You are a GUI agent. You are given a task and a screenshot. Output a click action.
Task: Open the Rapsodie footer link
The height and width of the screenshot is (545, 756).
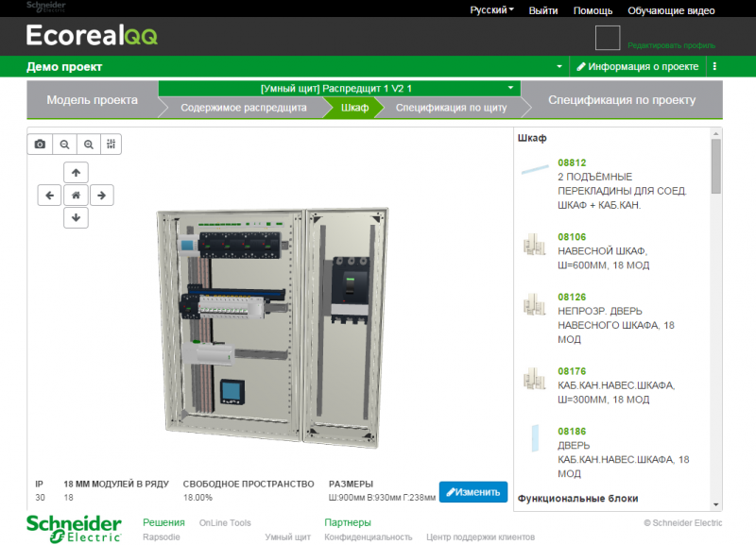[161, 536]
